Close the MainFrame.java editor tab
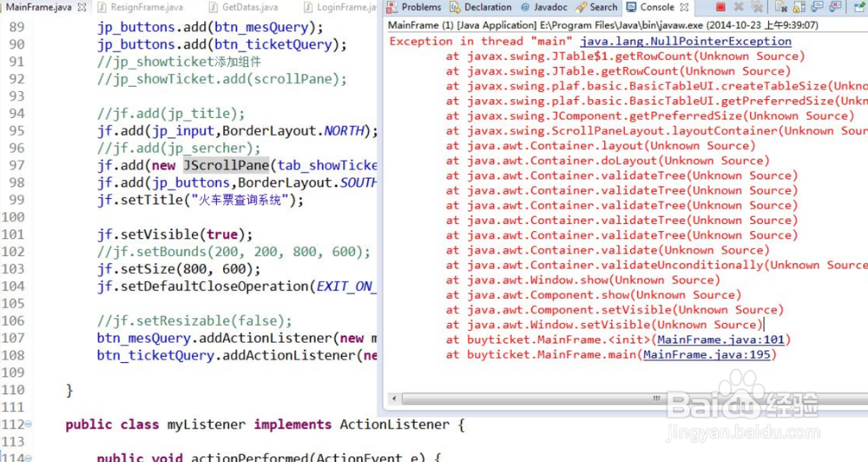Image resolution: width=868 pixels, height=462 pixels. pyautogui.click(x=82, y=7)
